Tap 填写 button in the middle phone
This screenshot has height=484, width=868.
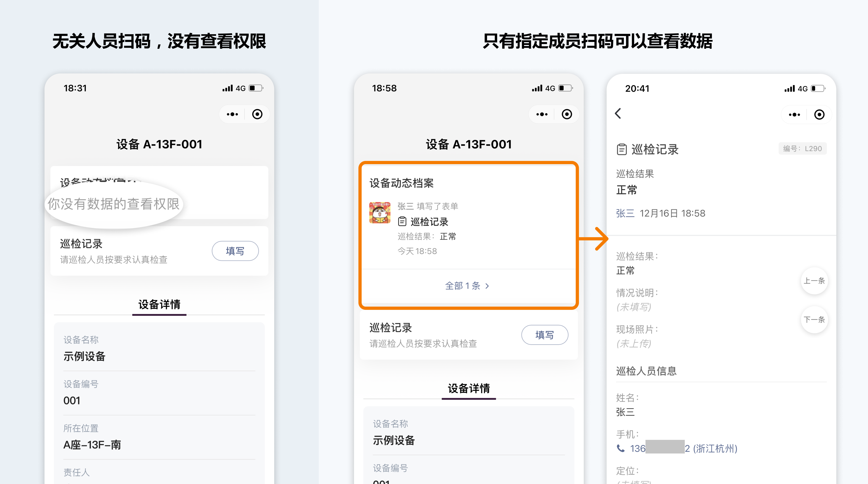pyautogui.click(x=545, y=335)
